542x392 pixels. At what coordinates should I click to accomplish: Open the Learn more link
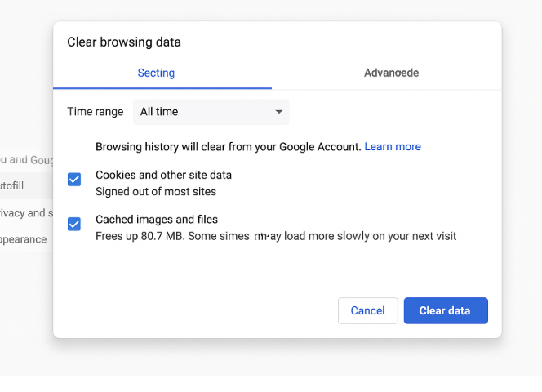(x=393, y=147)
